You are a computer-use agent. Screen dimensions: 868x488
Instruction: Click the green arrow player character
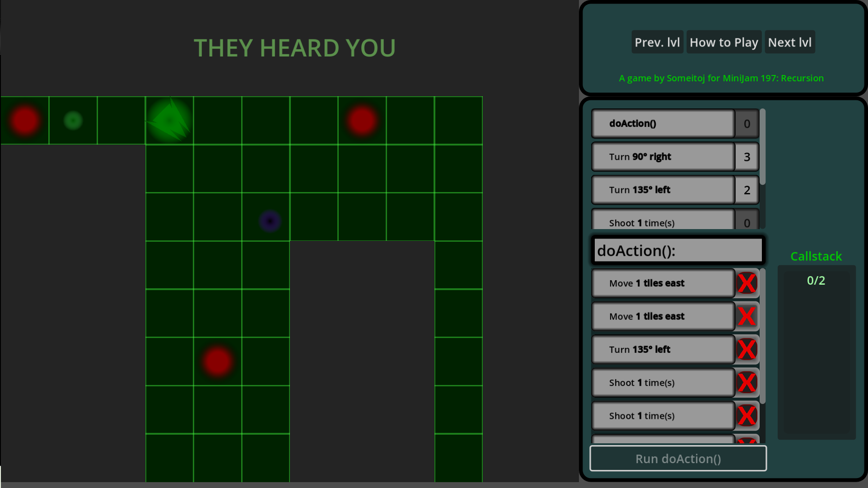[169, 120]
